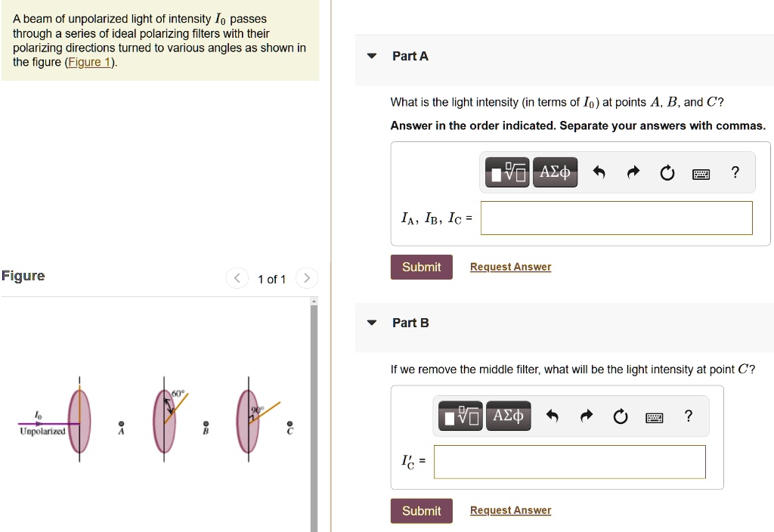Image resolution: width=774 pixels, height=532 pixels.
Task: Click the previous-page arrow beside 1 of 1
Action: (x=237, y=278)
